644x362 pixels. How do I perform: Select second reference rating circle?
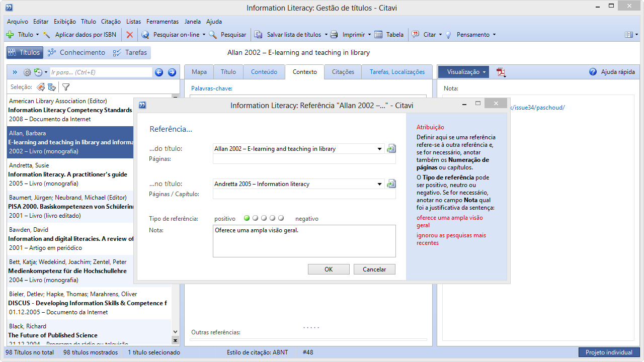coord(256,218)
